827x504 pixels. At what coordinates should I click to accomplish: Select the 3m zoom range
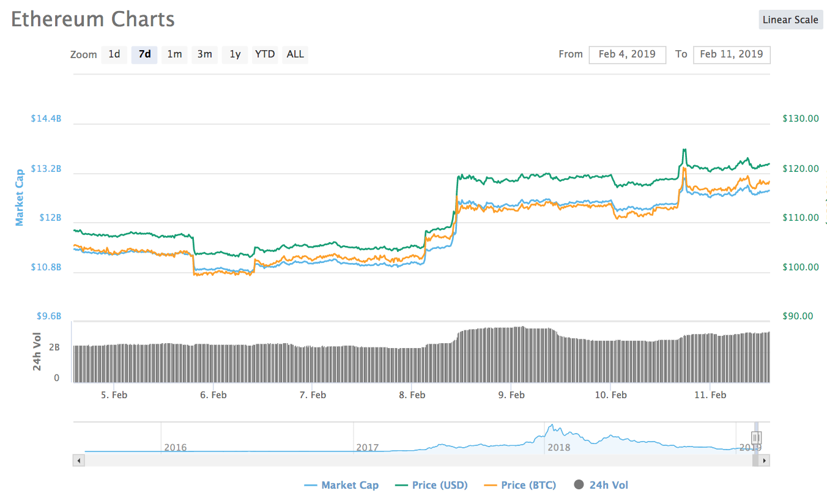(x=204, y=54)
